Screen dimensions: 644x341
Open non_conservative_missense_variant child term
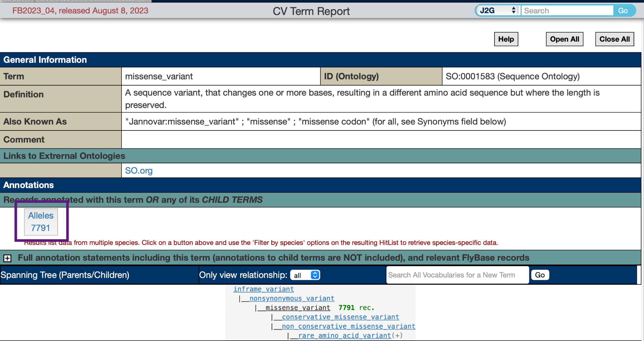pyautogui.click(x=348, y=326)
